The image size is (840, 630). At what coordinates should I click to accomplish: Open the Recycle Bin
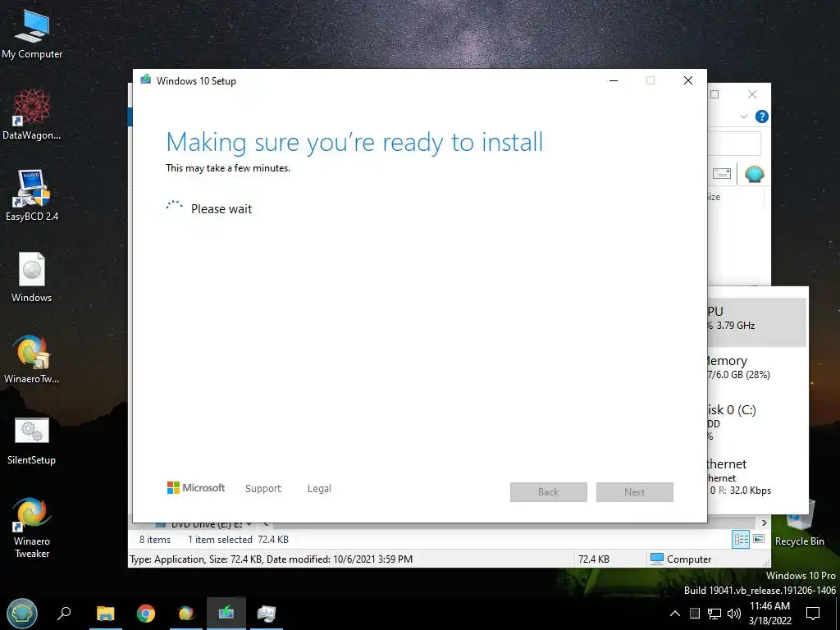[799, 523]
